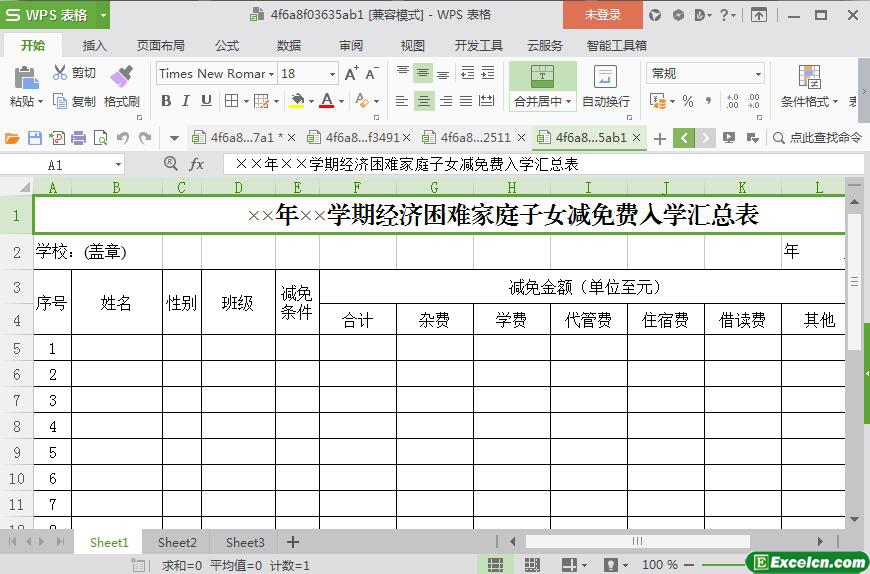Click the Format Painter (格式刷) icon
The height and width of the screenshot is (574, 870).
[x=121, y=76]
